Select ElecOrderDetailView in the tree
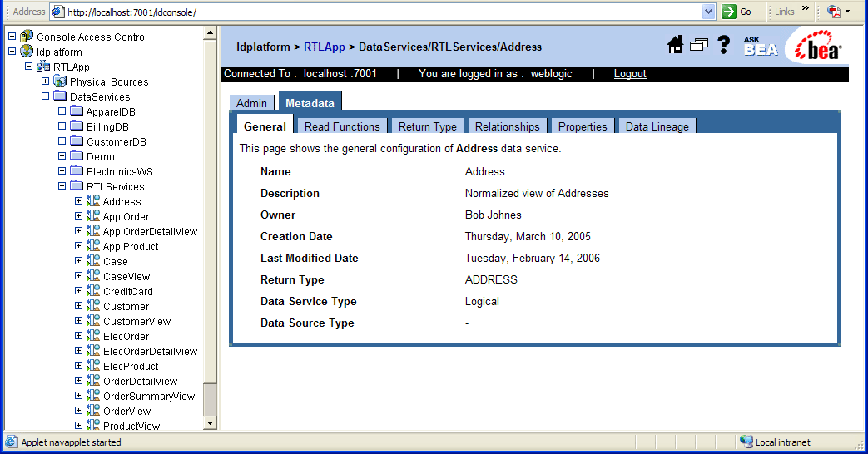This screenshot has height=454, width=868. (150, 351)
